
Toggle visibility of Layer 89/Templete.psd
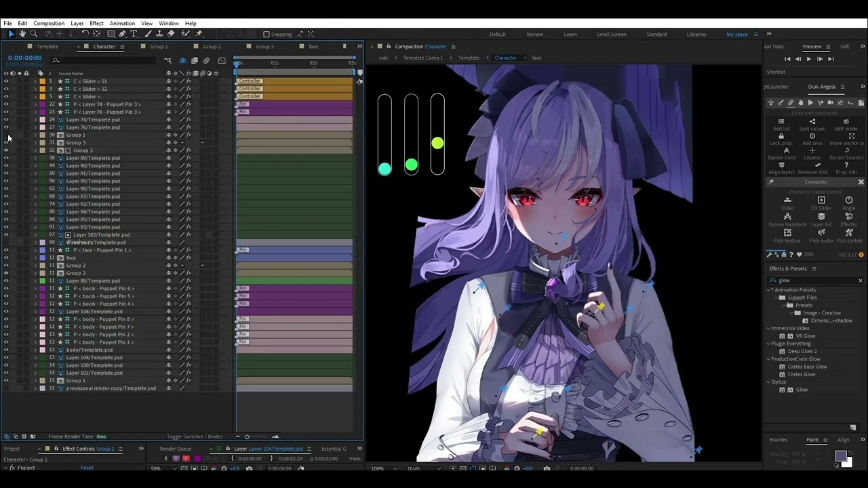pyautogui.click(x=6, y=158)
